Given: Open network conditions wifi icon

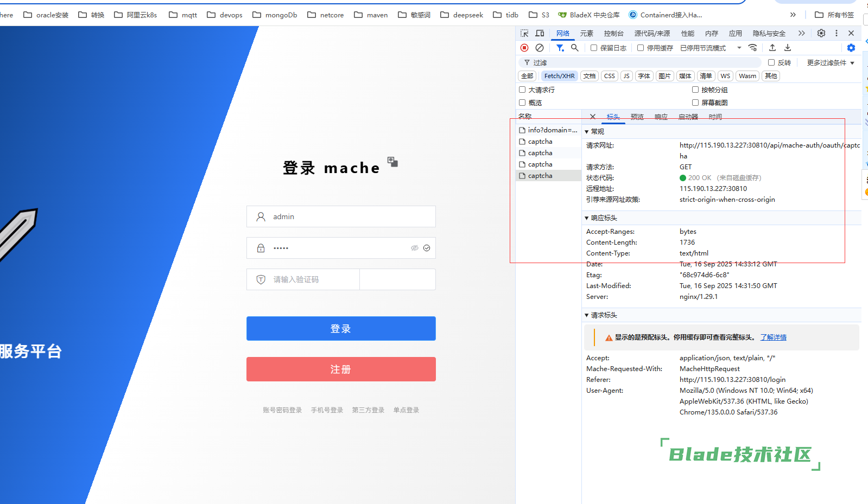Looking at the screenshot, I should pyautogui.click(x=752, y=48).
